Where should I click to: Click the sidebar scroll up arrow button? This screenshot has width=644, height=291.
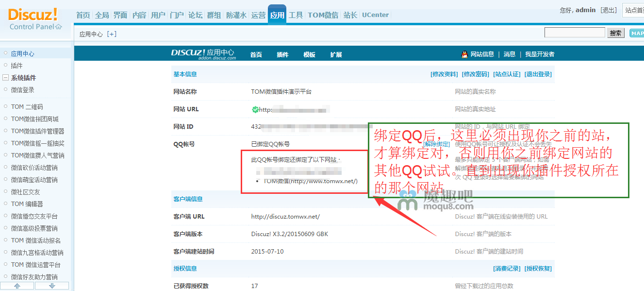point(17,286)
